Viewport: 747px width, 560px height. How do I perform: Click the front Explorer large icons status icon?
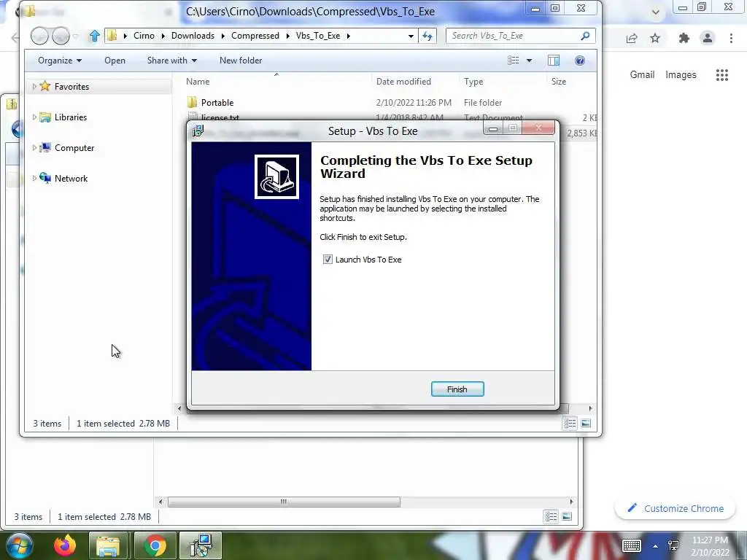click(x=586, y=424)
